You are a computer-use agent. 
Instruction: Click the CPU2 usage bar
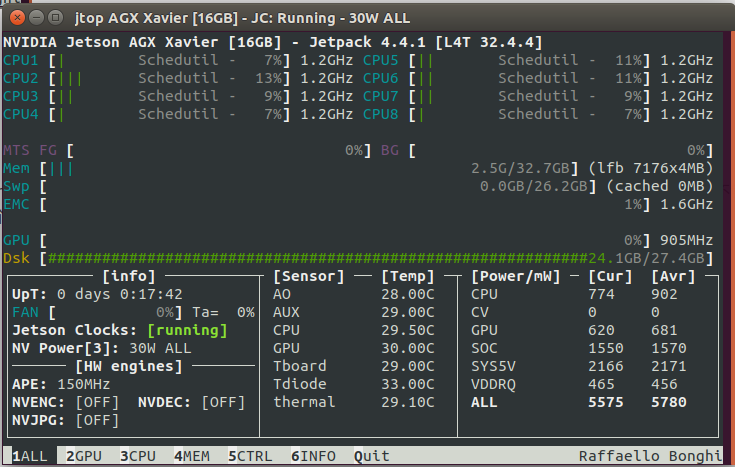pos(169,78)
